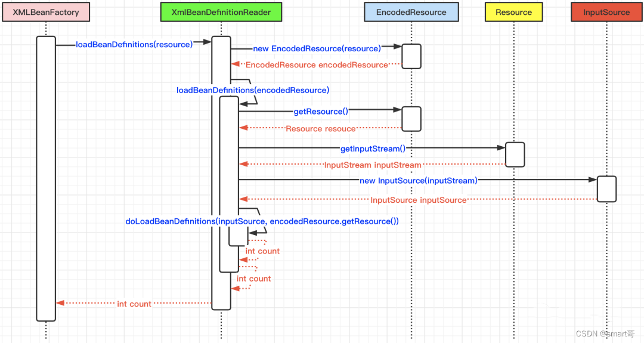Image resolution: width=644 pixels, height=343 pixels.
Task: Click the getResource() message label
Action: click(321, 112)
